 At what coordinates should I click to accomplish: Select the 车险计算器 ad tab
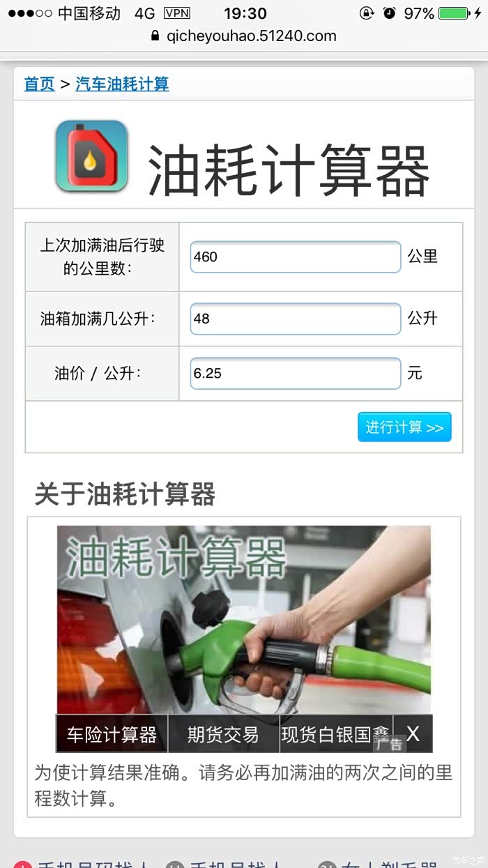click(x=112, y=734)
